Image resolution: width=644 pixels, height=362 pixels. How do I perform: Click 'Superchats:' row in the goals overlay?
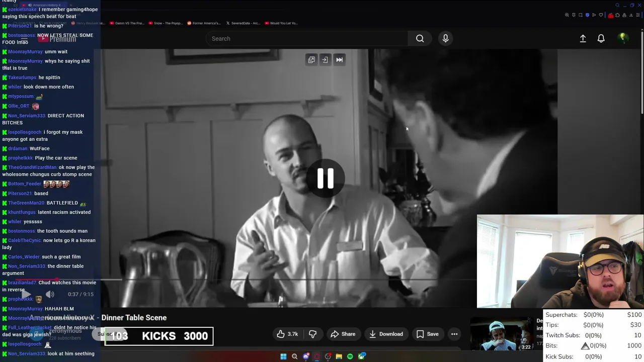[593, 315]
